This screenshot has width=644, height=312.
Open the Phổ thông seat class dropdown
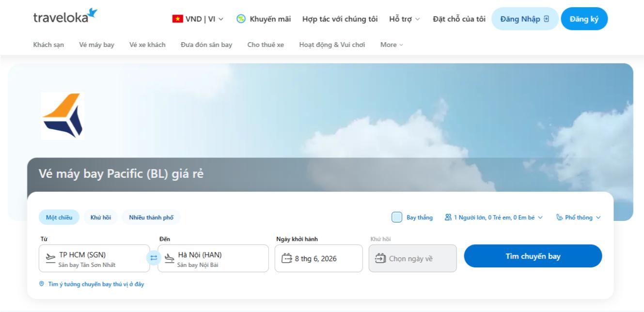[579, 218]
